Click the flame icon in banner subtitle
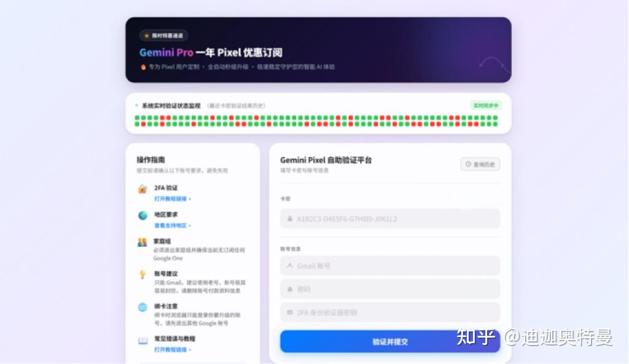Viewport: 629px width, 364px height. click(143, 67)
